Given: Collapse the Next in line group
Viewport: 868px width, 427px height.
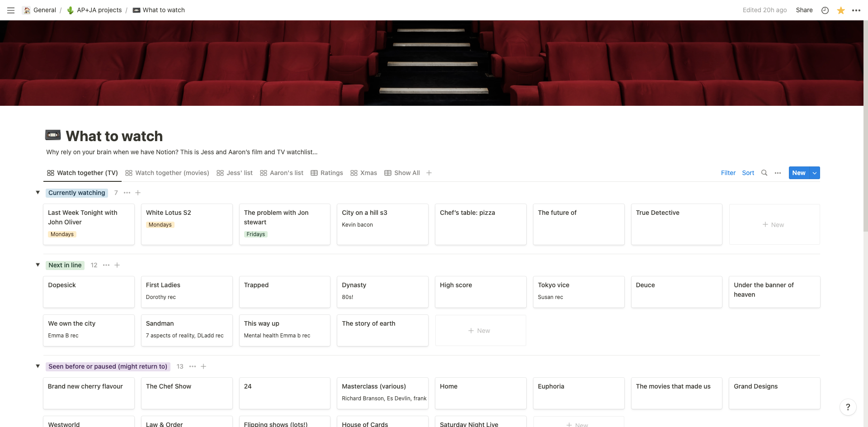Looking at the screenshot, I should 38,265.
